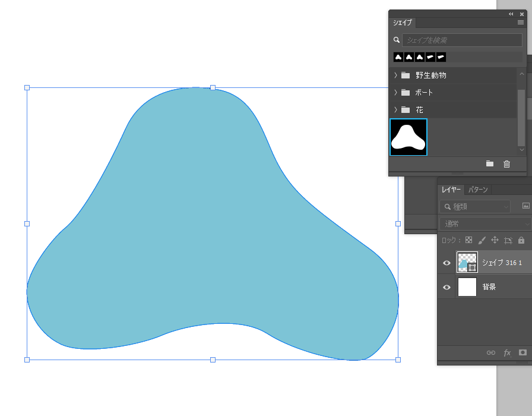Screen dimensions: 532x416
Task: Open the layer style fx menu
Action: (x=507, y=352)
